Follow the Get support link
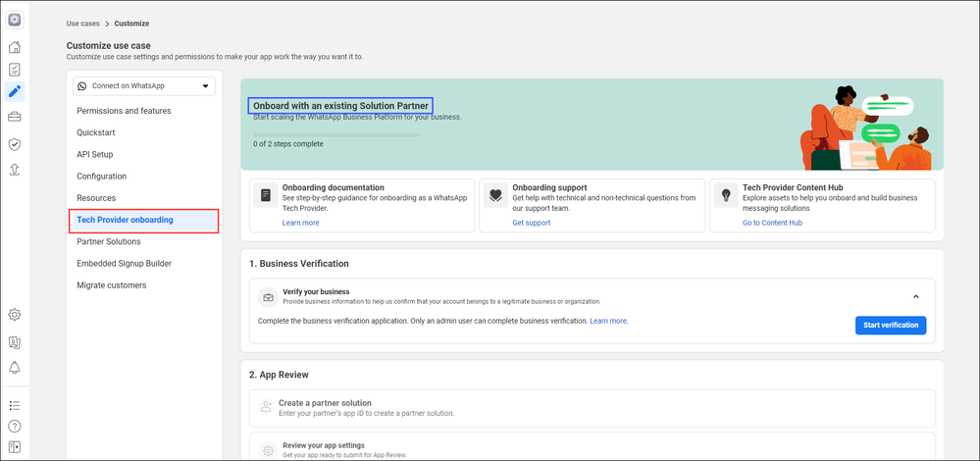This screenshot has width=980, height=461. click(x=532, y=223)
